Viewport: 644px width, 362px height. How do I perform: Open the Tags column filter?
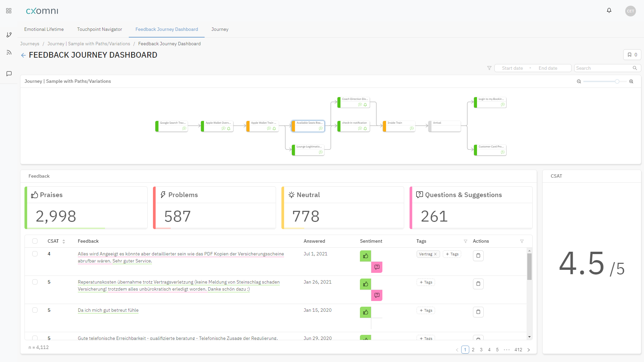tap(466, 241)
